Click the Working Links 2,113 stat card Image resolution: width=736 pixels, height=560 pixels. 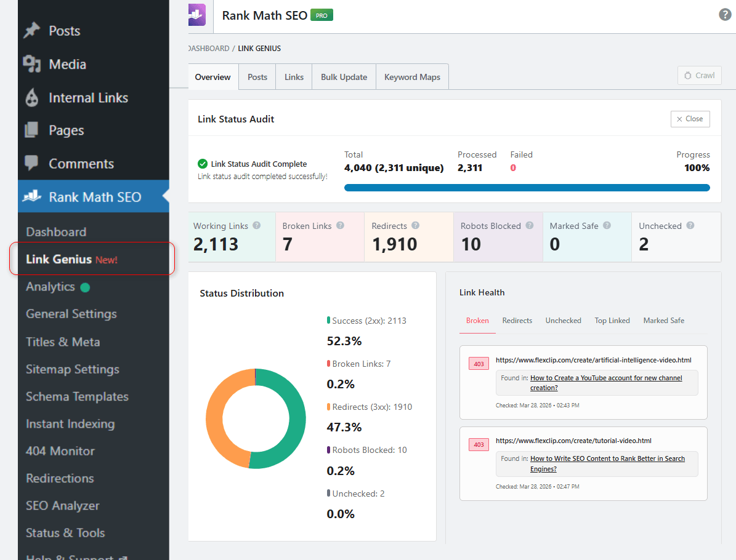(232, 237)
